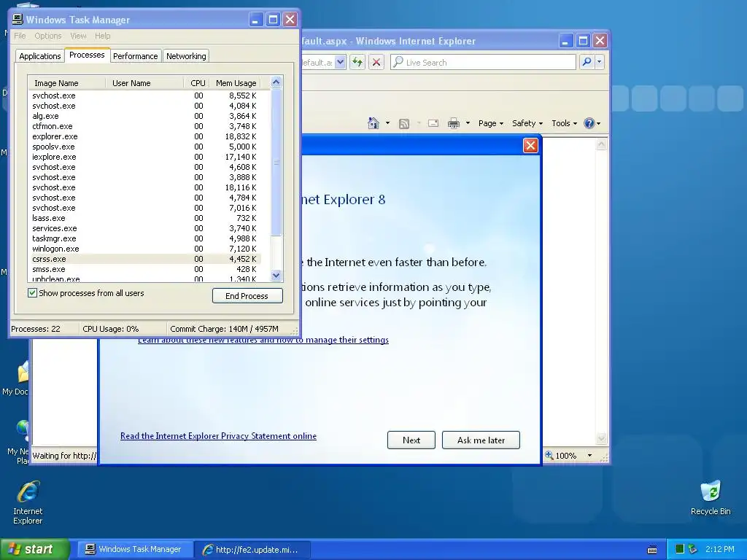The width and height of the screenshot is (747, 560).
Task: Open the Page dropdown menu in IE
Action: click(491, 123)
